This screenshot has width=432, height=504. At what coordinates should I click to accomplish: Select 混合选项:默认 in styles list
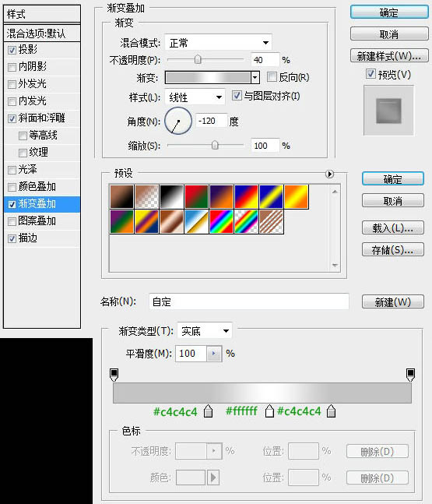42,33
